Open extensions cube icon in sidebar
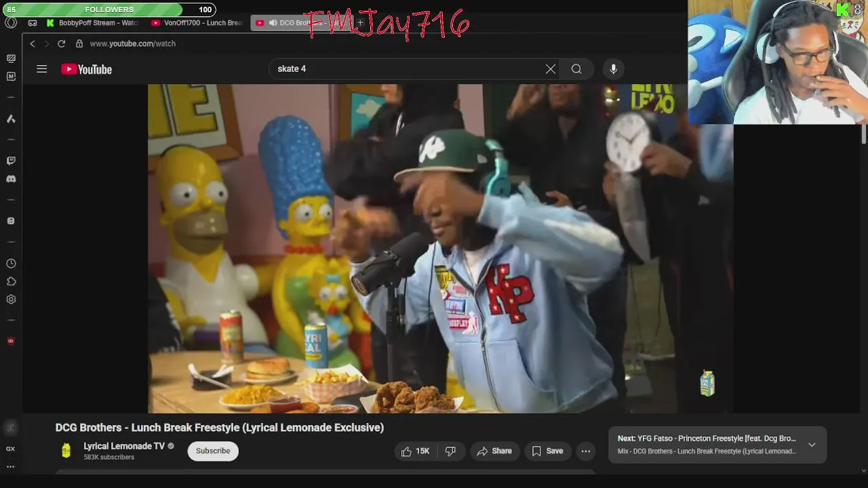 pyautogui.click(x=11, y=281)
